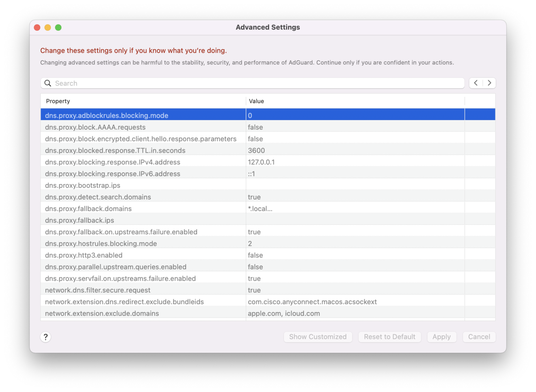Click the yellow minimize traffic light
Viewport: 536px width, 392px height.
coord(47,27)
